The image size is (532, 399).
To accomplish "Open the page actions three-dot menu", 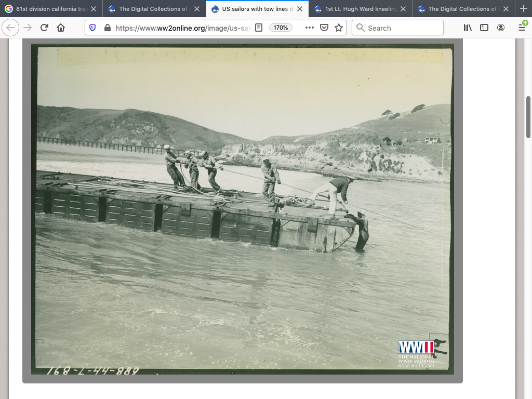I will coord(310,28).
